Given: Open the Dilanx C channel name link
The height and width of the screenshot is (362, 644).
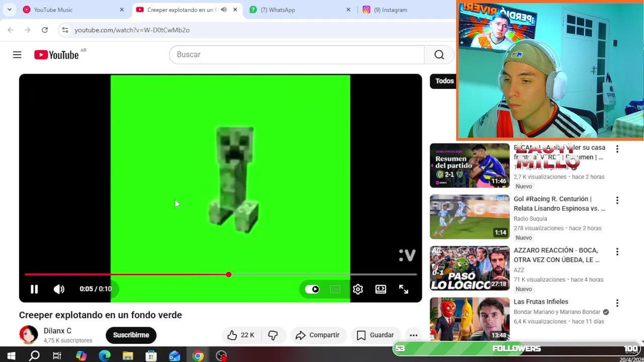Looking at the screenshot, I should click(x=57, y=331).
